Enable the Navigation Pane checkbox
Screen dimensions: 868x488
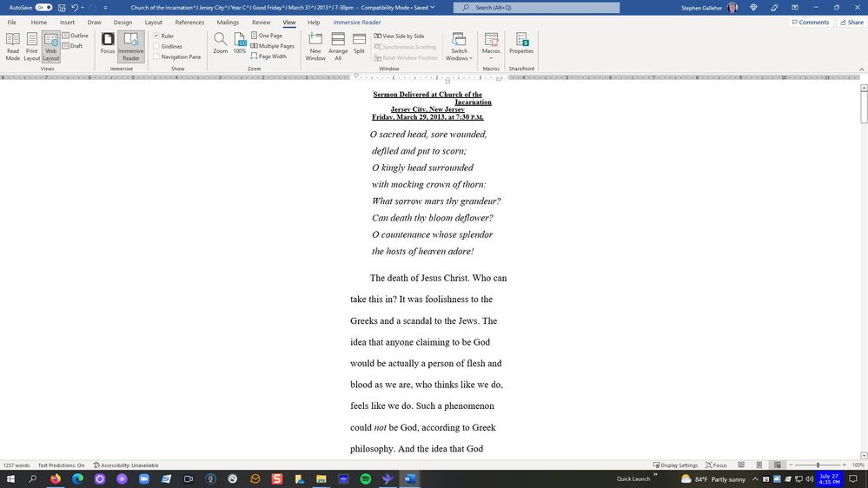(156, 56)
